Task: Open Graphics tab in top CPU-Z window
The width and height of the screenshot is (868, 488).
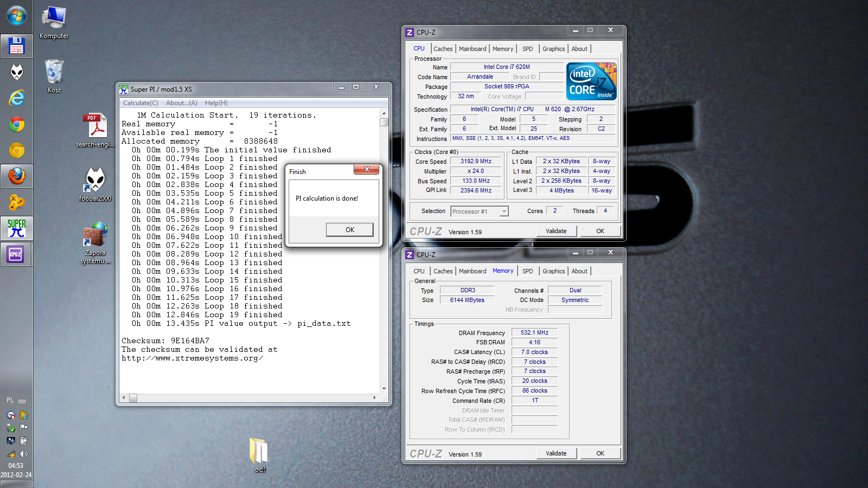Action: click(554, 49)
